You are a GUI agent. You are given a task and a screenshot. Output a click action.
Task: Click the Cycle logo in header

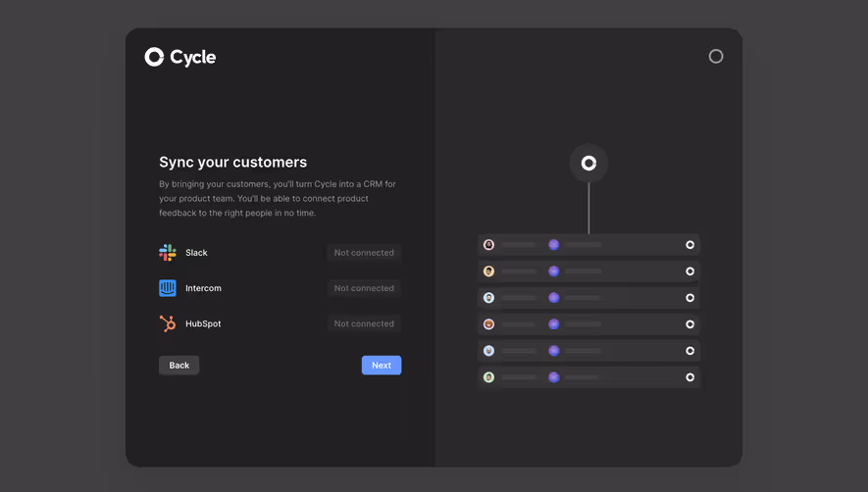pyautogui.click(x=179, y=57)
